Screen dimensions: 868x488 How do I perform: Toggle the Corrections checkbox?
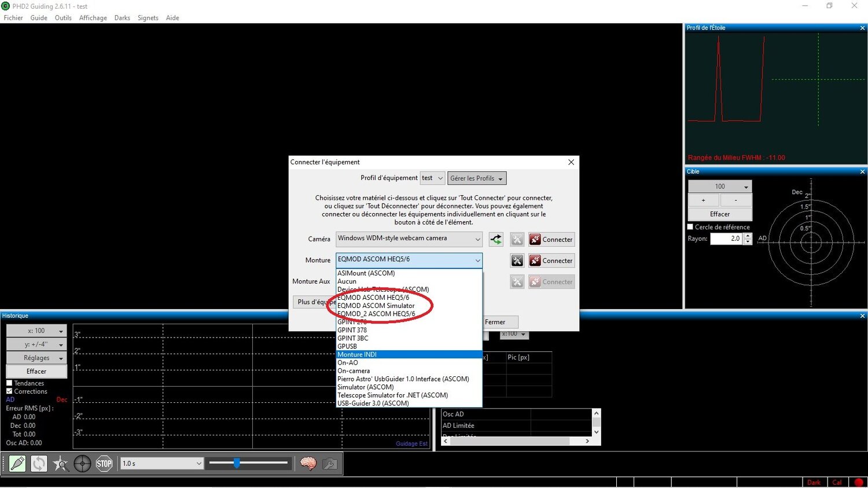pos(9,391)
